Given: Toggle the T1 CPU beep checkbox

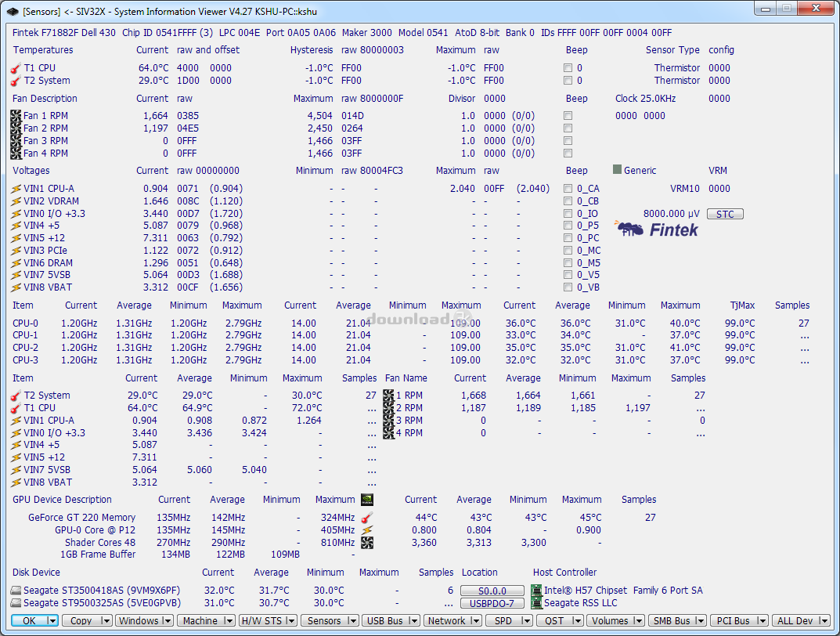Looking at the screenshot, I should [568, 68].
